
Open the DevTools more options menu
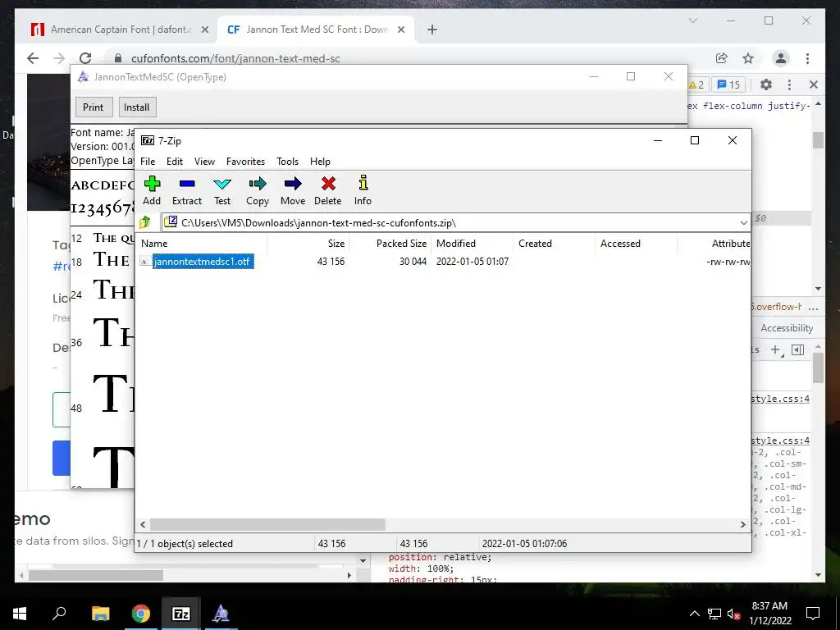789,84
